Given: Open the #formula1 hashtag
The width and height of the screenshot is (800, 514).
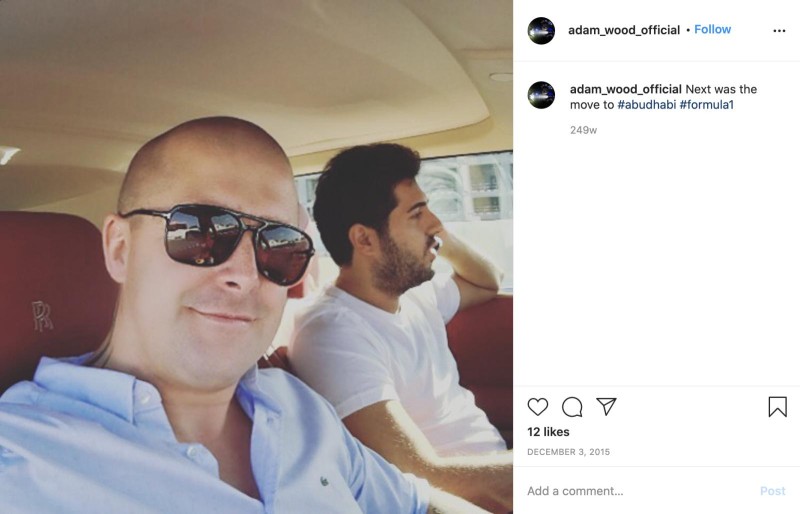Looking at the screenshot, I should (707, 105).
